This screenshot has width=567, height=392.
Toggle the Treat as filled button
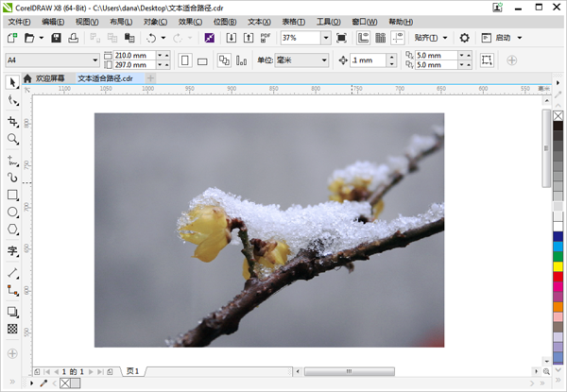tap(487, 60)
